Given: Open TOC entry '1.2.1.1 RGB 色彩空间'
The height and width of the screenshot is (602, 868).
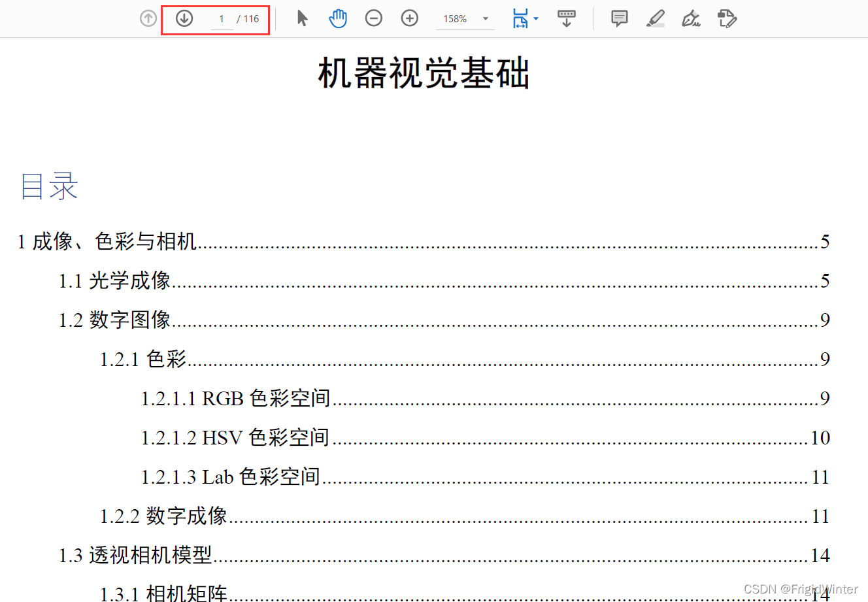Looking at the screenshot, I should [x=486, y=399].
